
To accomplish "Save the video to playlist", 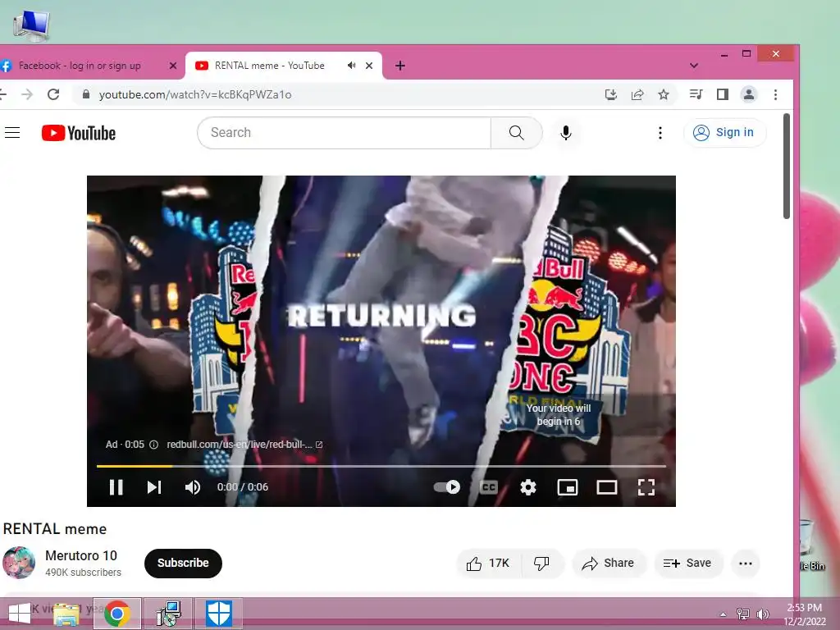I will pyautogui.click(x=687, y=563).
